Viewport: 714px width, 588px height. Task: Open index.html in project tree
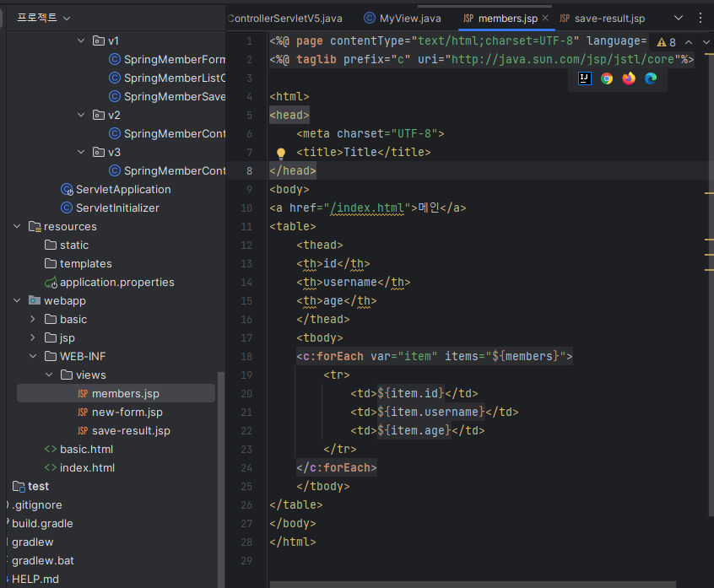click(x=79, y=467)
